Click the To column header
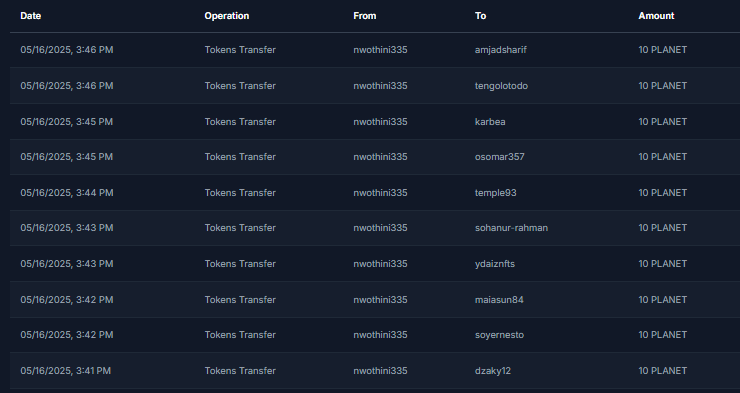The width and height of the screenshot is (740, 393). pos(480,16)
